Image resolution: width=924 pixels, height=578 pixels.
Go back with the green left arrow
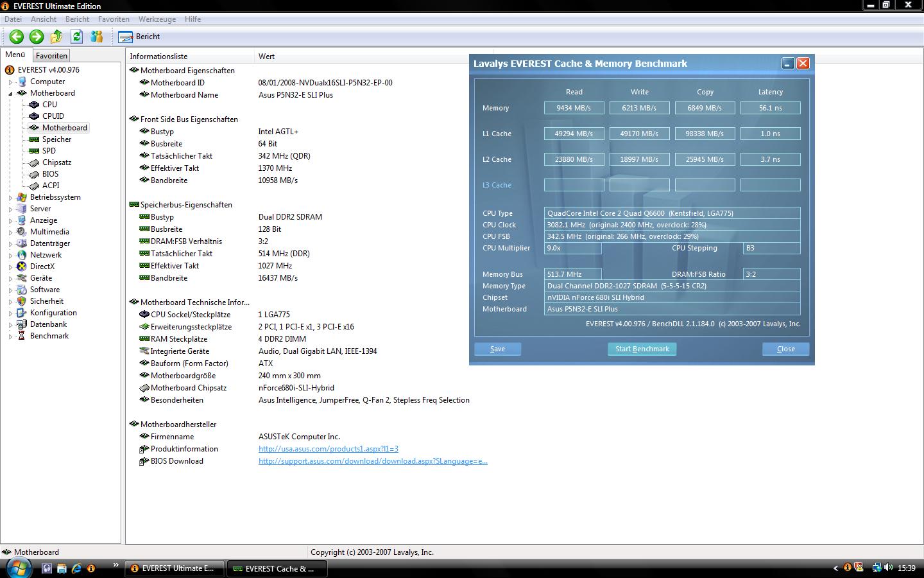(17, 37)
